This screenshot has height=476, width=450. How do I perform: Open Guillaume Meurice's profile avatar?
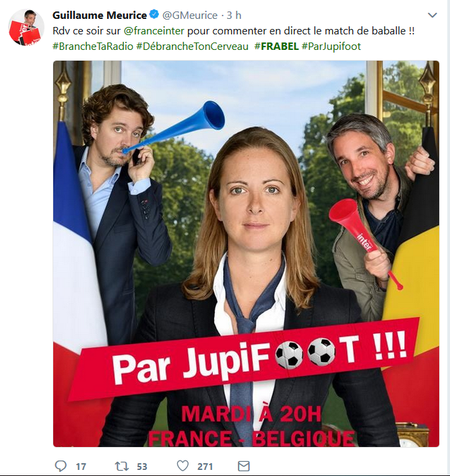pos(26,28)
